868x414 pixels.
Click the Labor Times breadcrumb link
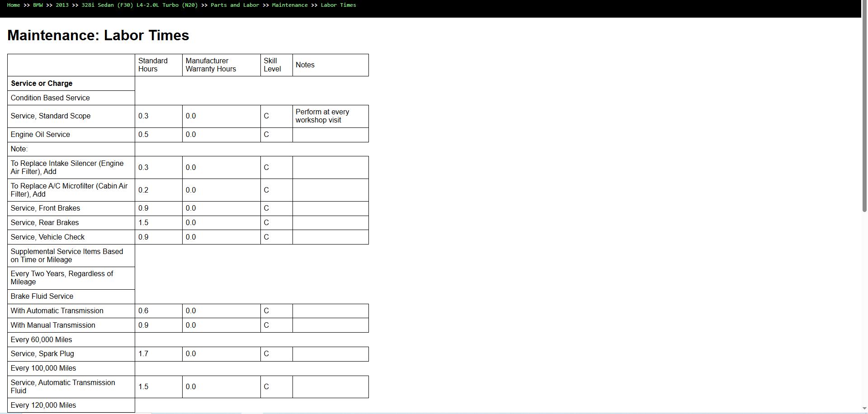[x=339, y=5]
